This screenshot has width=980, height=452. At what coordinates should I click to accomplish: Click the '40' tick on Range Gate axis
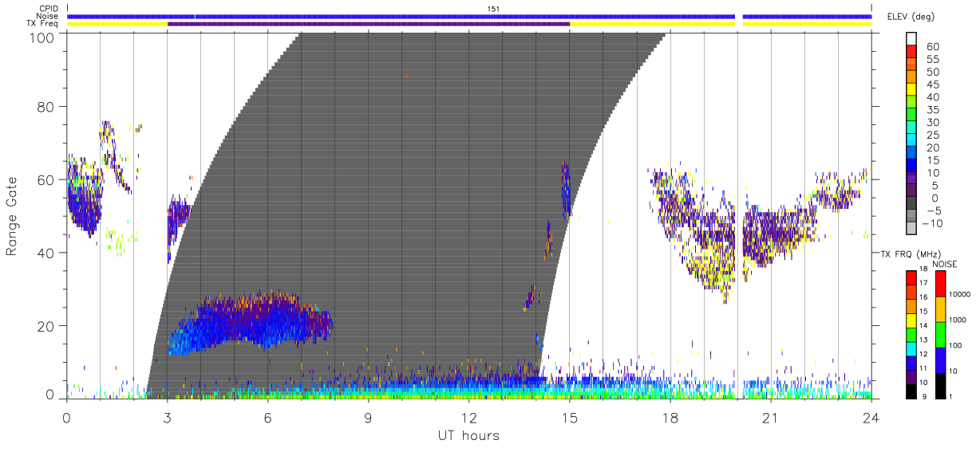coord(47,253)
